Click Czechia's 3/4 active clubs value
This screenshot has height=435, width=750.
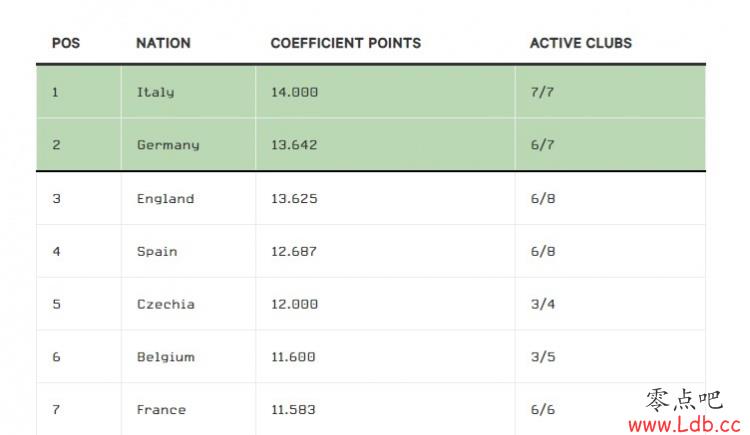543,304
